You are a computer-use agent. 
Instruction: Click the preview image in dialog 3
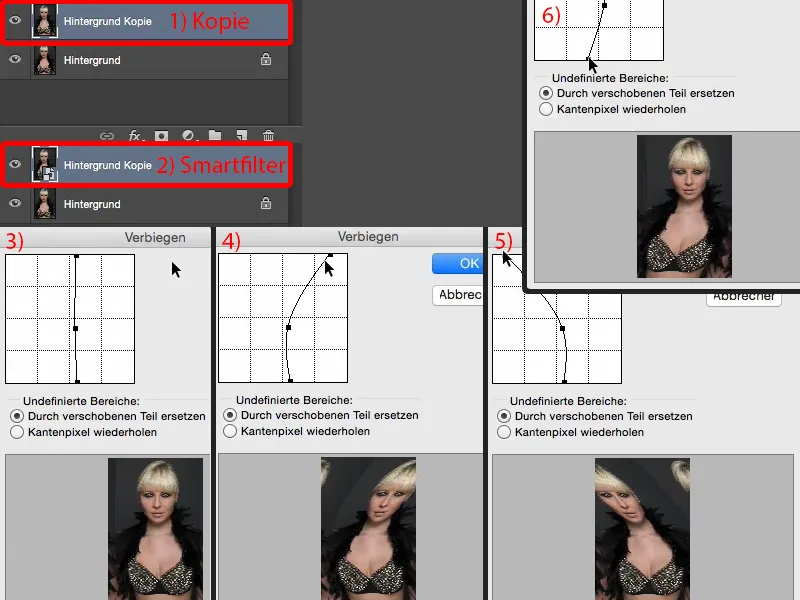pyautogui.click(x=155, y=529)
